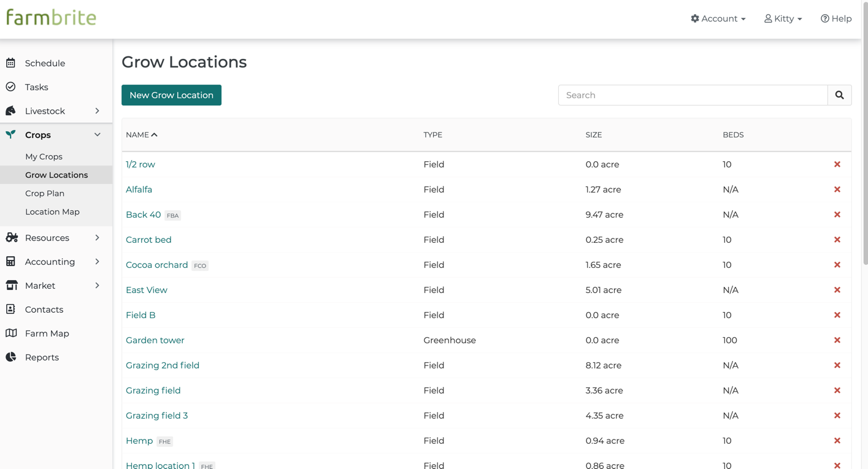Click the Help question mark icon
Image resolution: width=868 pixels, height=469 pixels.
[x=825, y=18]
